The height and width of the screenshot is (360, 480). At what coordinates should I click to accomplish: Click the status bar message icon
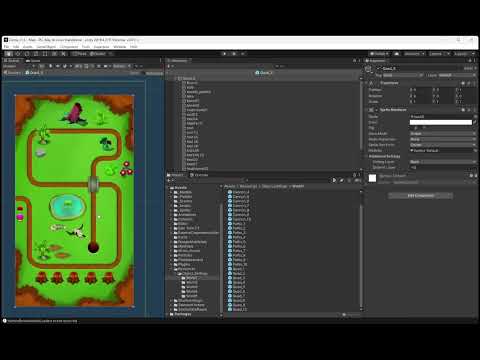5,321
